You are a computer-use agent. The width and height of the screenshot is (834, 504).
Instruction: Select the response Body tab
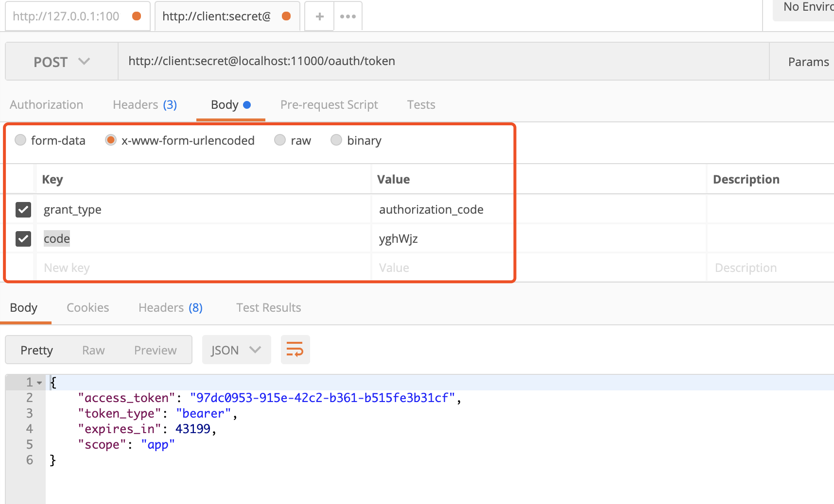pos(24,308)
